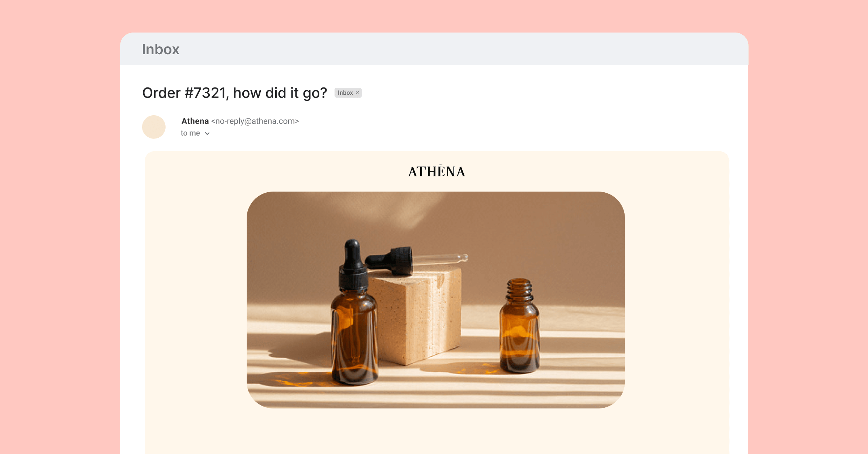Click the no-reply@athena.com email address
868x454 pixels.
[255, 121]
